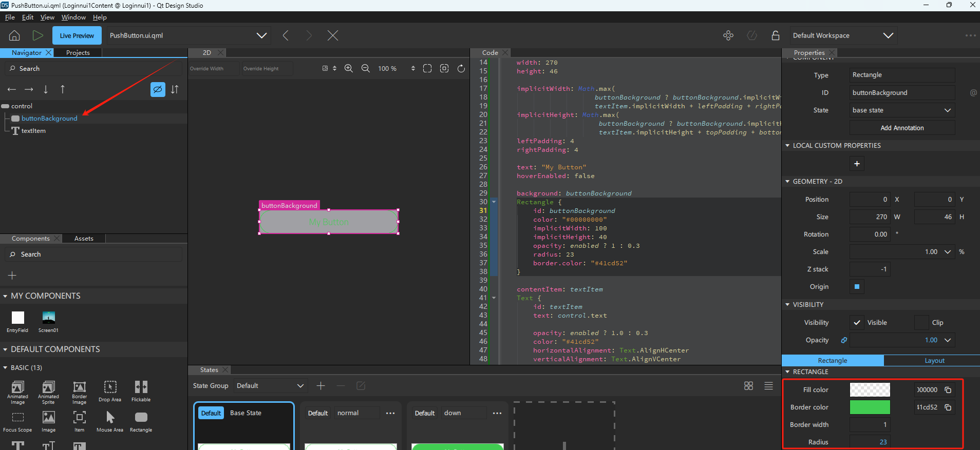
Task: Open the green Border color swatch
Action: 870,407
